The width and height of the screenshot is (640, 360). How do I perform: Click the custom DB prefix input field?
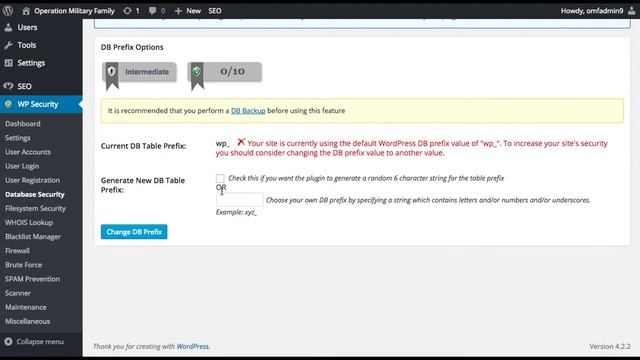(240, 200)
